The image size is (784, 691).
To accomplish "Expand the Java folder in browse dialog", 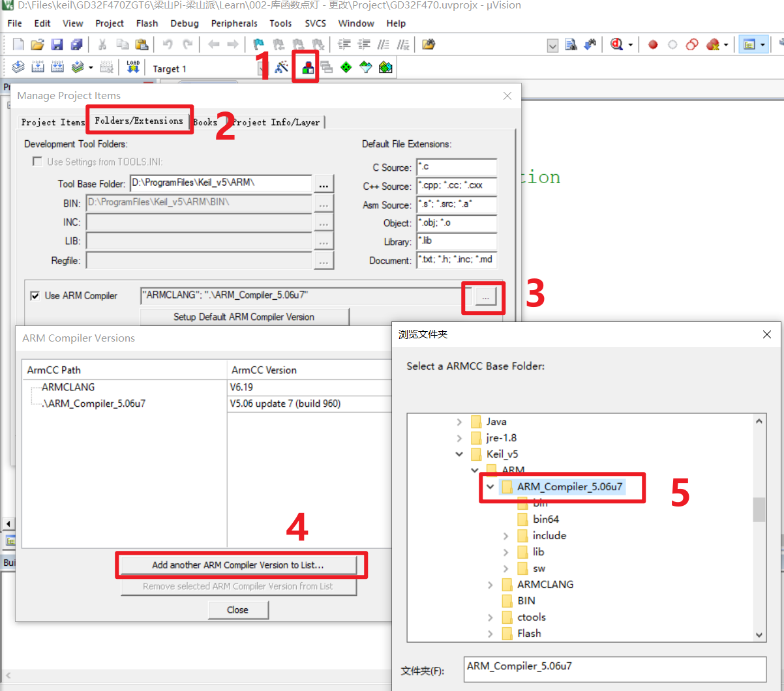I will pos(459,422).
